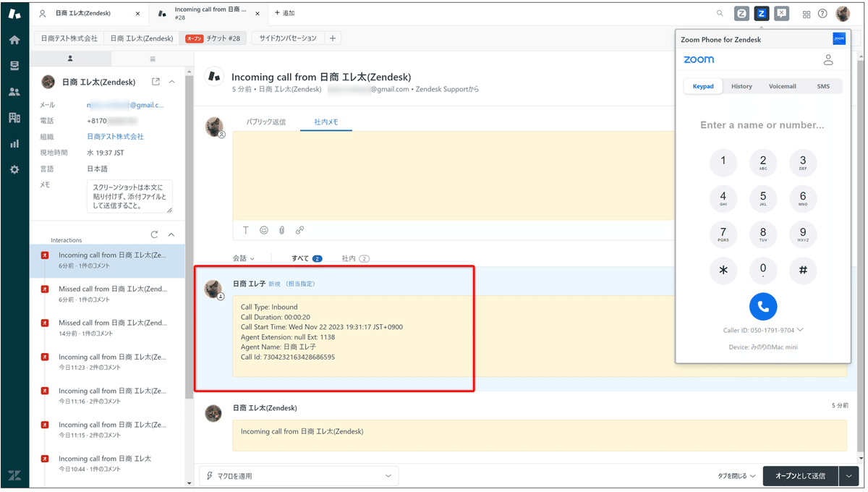Select the Voicemail tab in Zoom Phone
Viewport: 868px width, 492px height.
pos(782,86)
